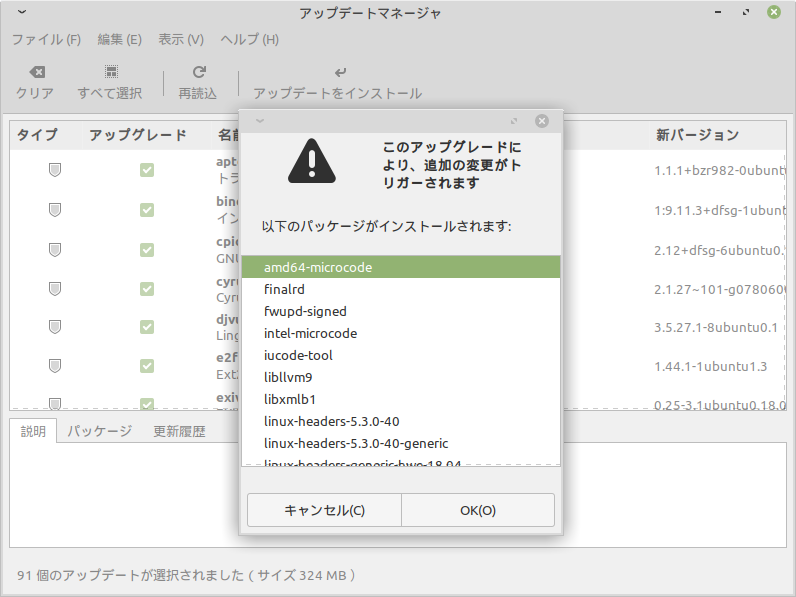The width and height of the screenshot is (796, 597).
Task: Minimize the Update Manager window
Action: (718, 12)
